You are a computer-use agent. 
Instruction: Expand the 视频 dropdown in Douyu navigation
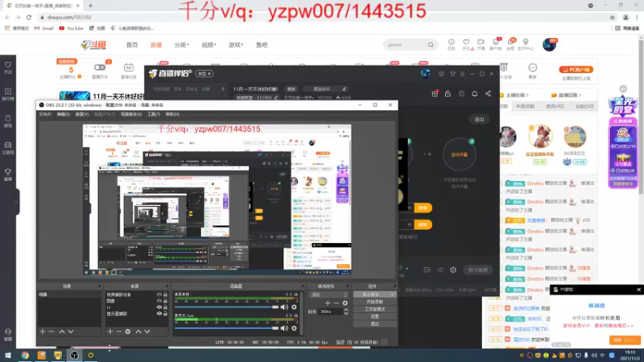[208, 45]
